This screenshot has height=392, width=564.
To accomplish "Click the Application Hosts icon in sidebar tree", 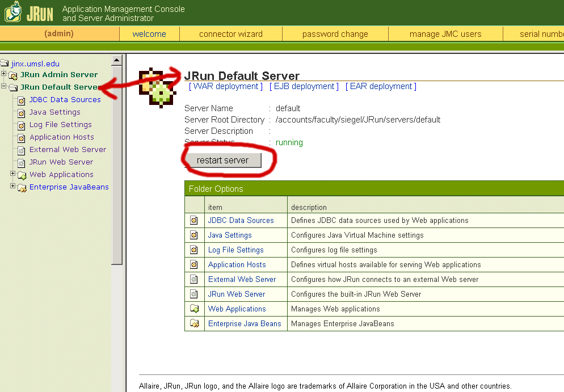I will 22,138.
